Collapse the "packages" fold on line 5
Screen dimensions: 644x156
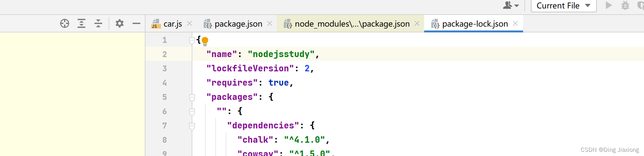(192, 97)
